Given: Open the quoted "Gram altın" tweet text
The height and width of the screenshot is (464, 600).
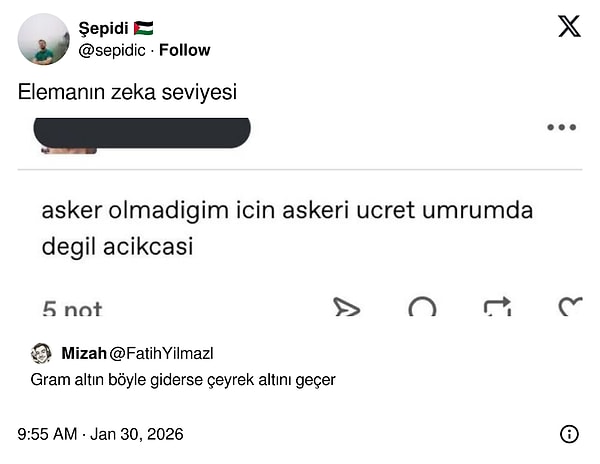Looking at the screenshot, I should (183, 380).
